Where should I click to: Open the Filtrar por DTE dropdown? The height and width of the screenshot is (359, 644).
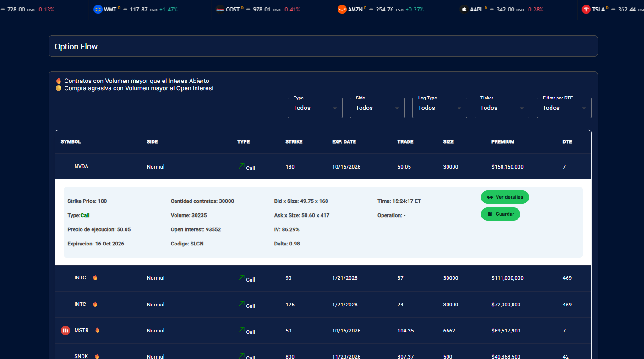click(x=564, y=108)
